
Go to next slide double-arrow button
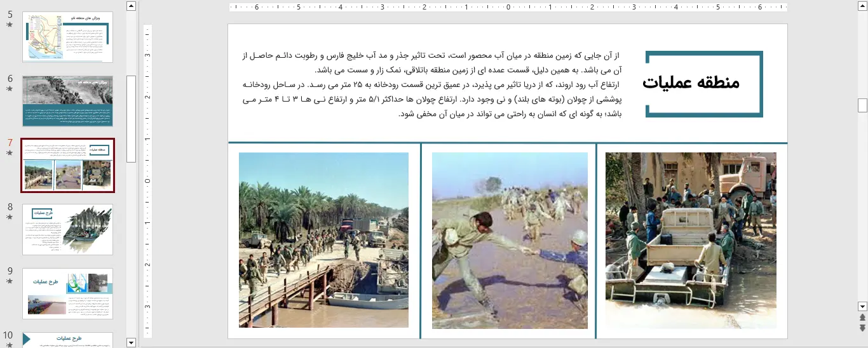point(862,328)
